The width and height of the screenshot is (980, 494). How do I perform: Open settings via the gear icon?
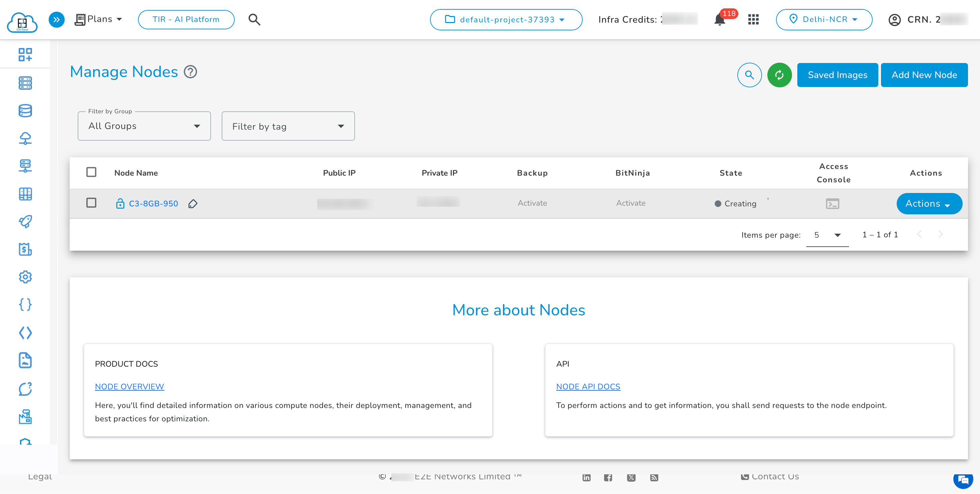tap(25, 277)
